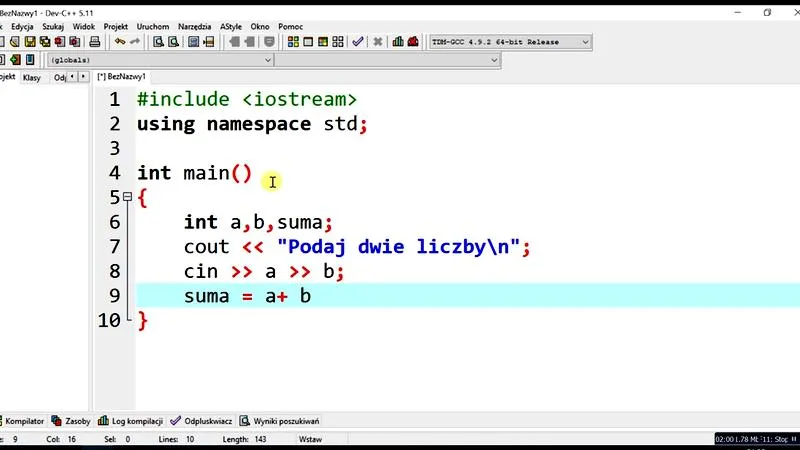Open the (globals) scope dropdown
The height and width of the screenshot is (450, 800).
160,60
